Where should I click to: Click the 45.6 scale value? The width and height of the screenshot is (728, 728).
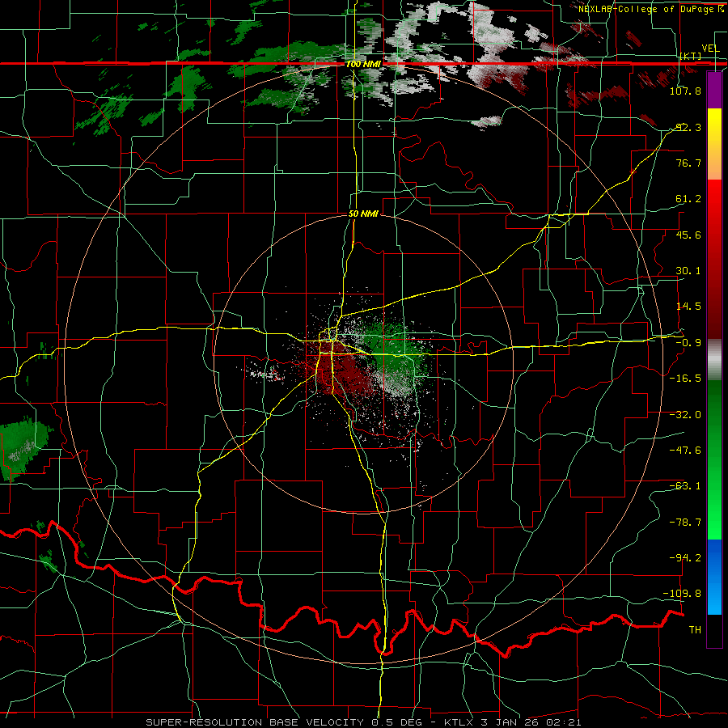(688, 235)
